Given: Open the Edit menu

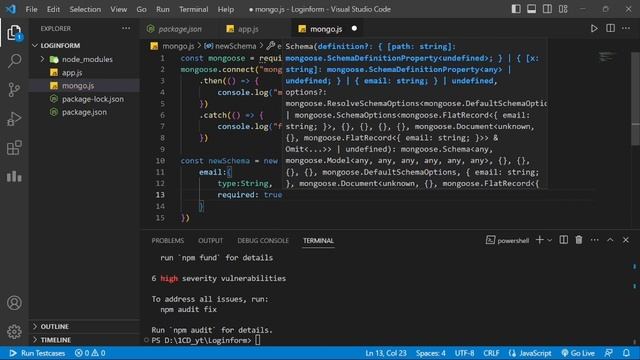Looking at the screenshot, I should [53, 9].
